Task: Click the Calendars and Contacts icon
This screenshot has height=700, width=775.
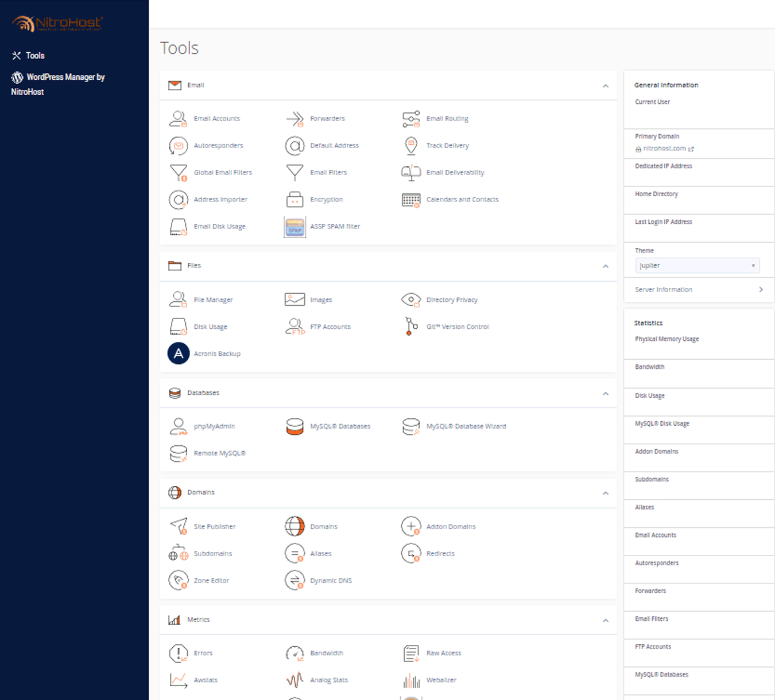Action: pos(410,200)
